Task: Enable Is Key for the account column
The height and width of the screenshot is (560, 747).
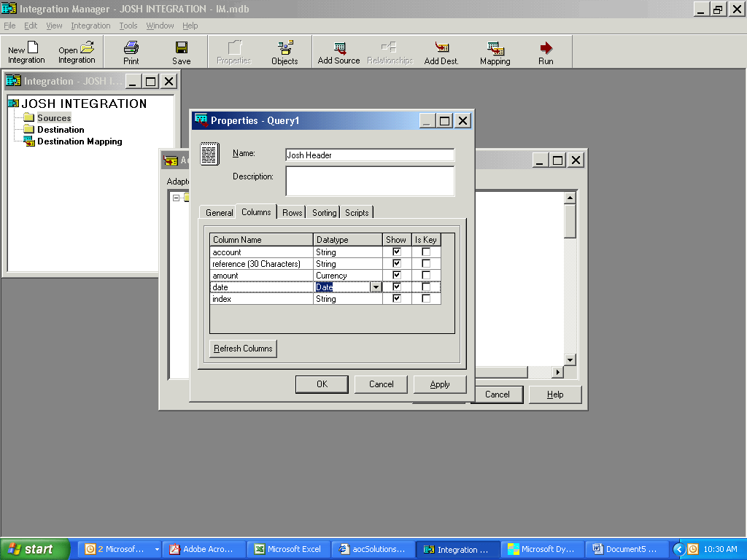Action: [x=425, y=252]
